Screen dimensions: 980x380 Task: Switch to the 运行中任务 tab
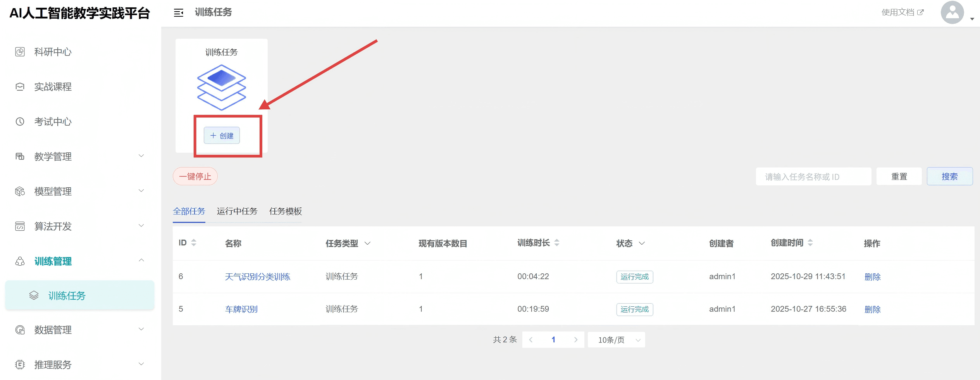[x=237, y=211]
